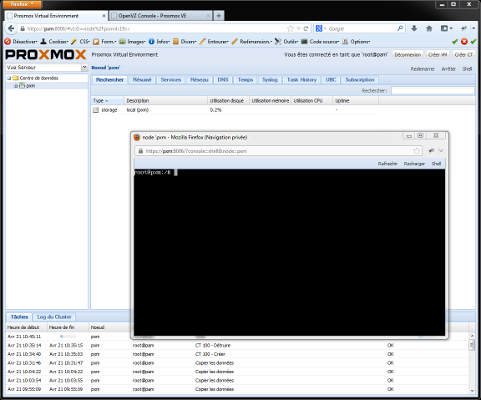Open the Redimensionner menu in the developer toolbar
Screen dimensions: 481x400
[252, 42]
